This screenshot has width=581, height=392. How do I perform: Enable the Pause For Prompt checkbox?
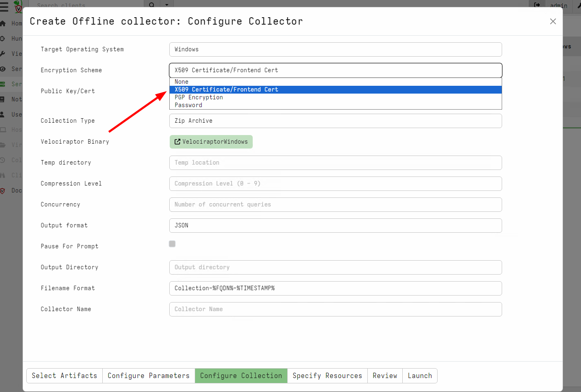coord(172,243)
